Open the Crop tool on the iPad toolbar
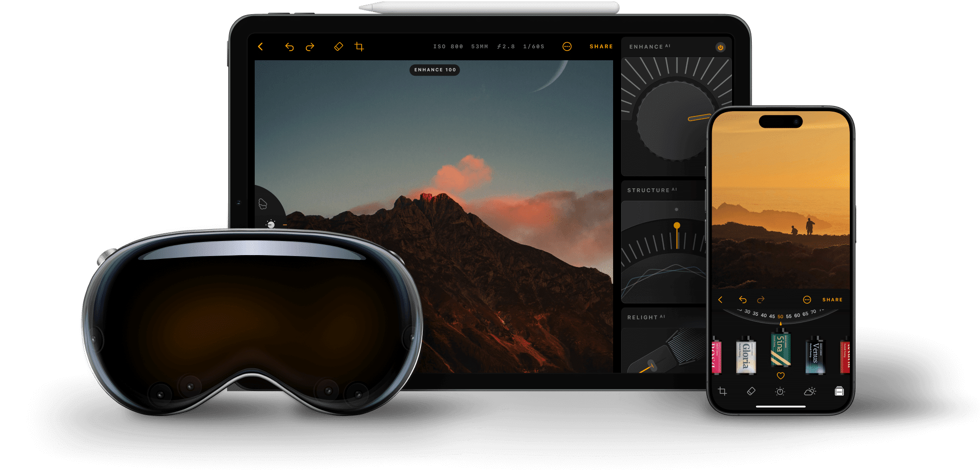This screenshot has width=980, height=470. [x=359, y=46]
